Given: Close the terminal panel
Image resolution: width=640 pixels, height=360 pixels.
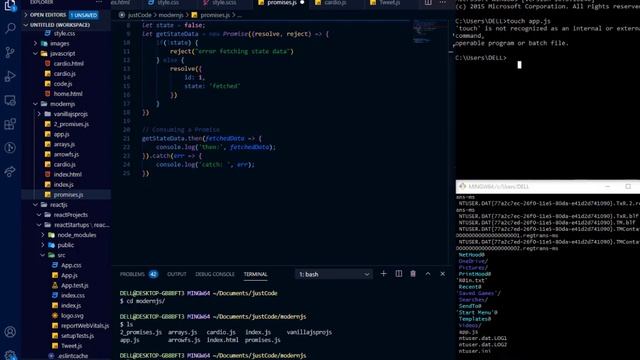Looking at the screenshot, I should pos(443,274).
